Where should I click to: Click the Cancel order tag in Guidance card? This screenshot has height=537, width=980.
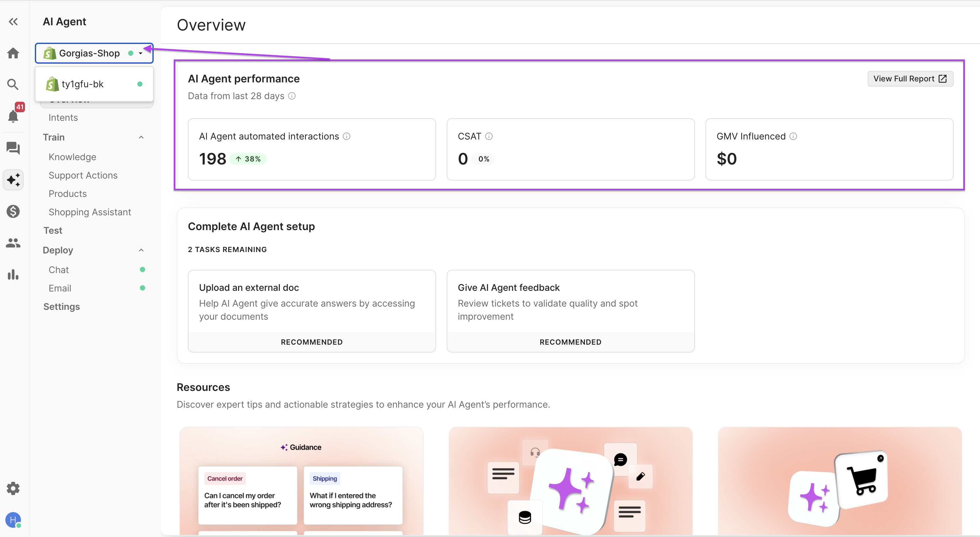pos(225,479)
